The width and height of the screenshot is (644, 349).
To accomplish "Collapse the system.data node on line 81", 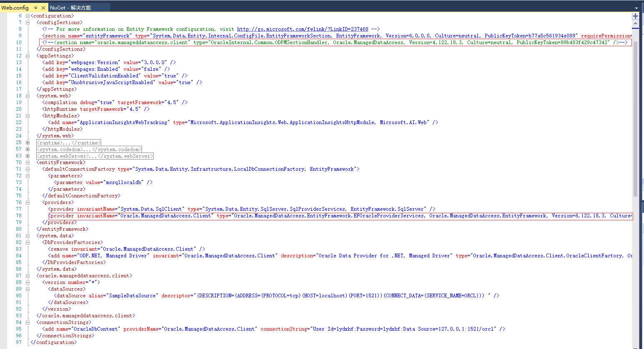I will (x=27, y=236).
